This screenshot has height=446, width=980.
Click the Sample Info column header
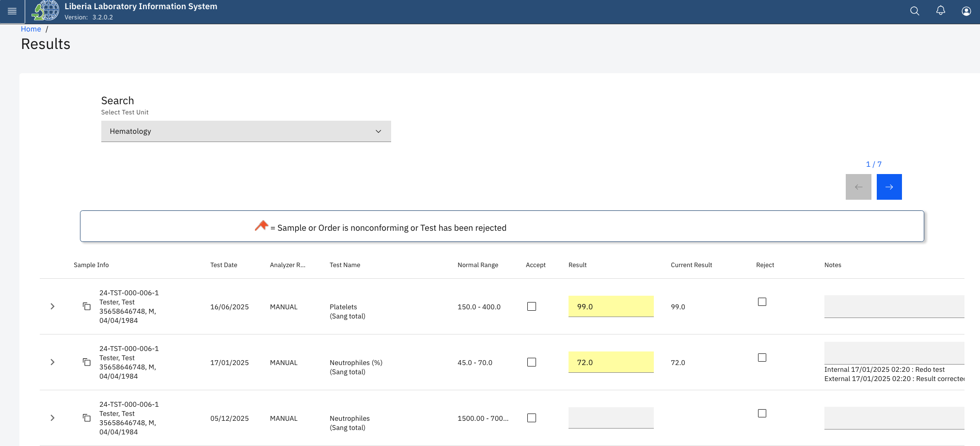(91, 265)
